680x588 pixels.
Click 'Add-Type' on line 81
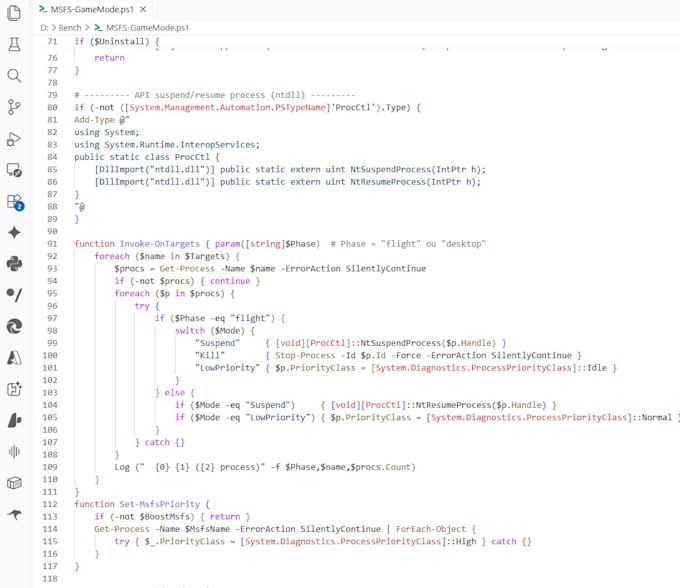pos(95,120)
